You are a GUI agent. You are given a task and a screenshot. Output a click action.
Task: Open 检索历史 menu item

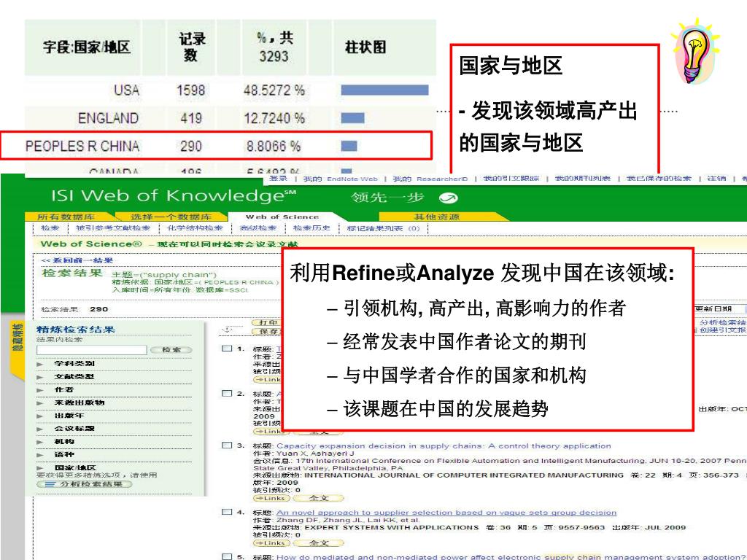coord(311,228)
